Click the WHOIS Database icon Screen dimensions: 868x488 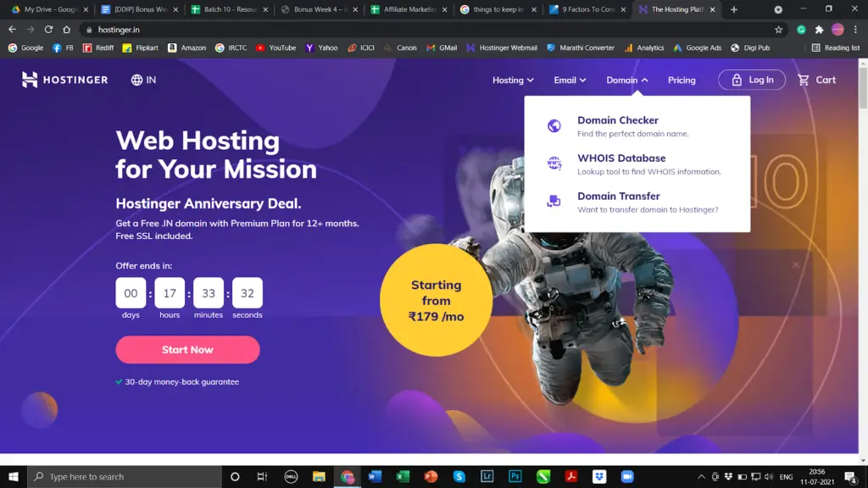(x=554, y=164)
